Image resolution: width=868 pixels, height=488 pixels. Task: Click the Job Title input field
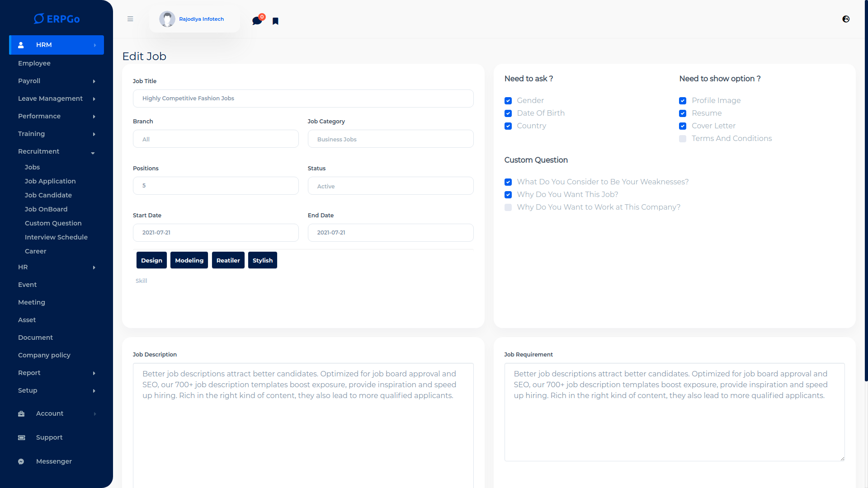(x=303, y=99)
